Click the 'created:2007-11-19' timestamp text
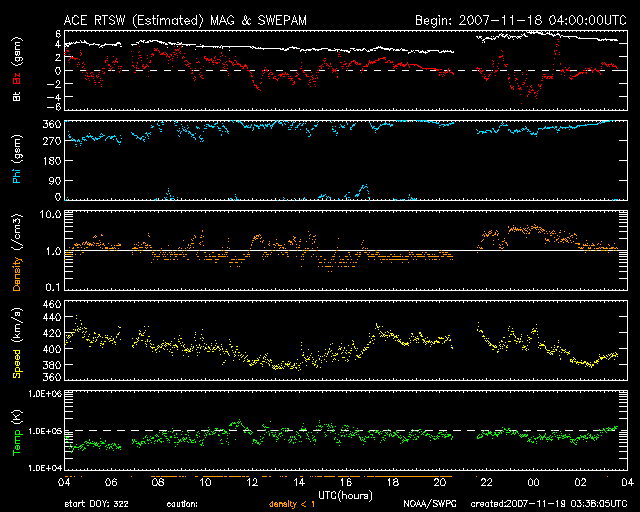The width and height of the screenshot is (640, 512). click(x=518, y=504)
